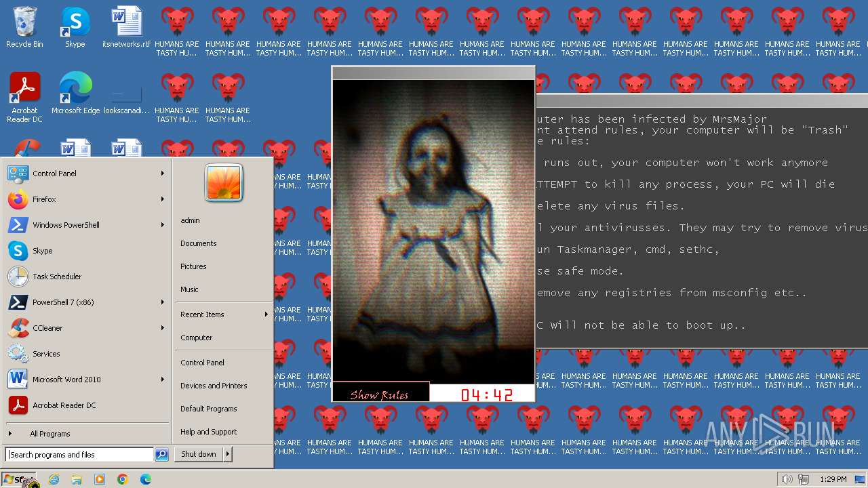This screenshot has height=488, width=868.
Task: Click the 04:42 countdown timer
Action: (x=487, y=394)
